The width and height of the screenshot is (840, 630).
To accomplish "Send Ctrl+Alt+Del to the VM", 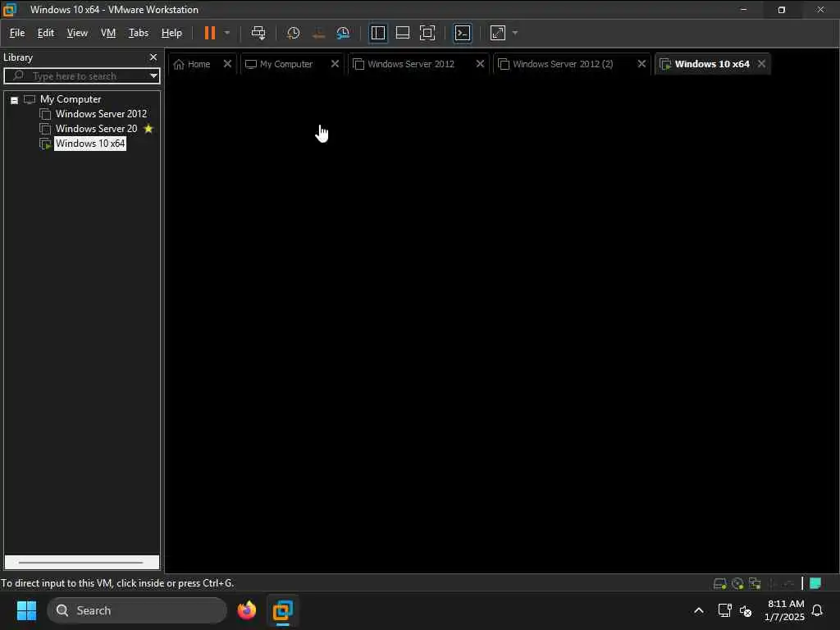I will click(258, 33).
